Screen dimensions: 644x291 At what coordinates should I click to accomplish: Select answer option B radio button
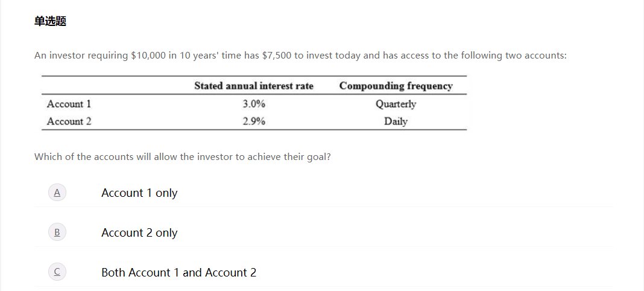(57, 232)
